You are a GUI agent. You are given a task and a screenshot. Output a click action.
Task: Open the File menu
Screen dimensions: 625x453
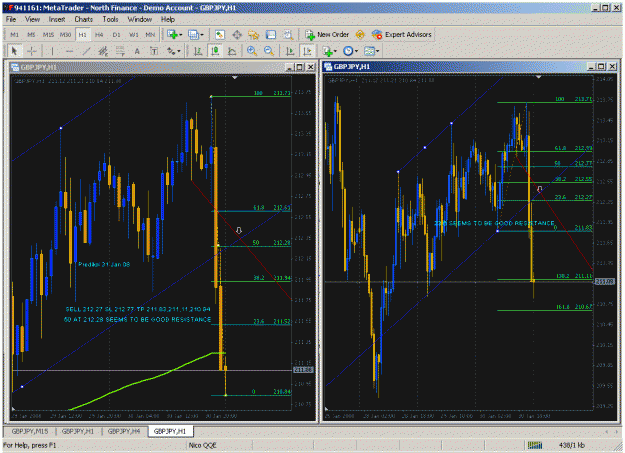[11, 19]
